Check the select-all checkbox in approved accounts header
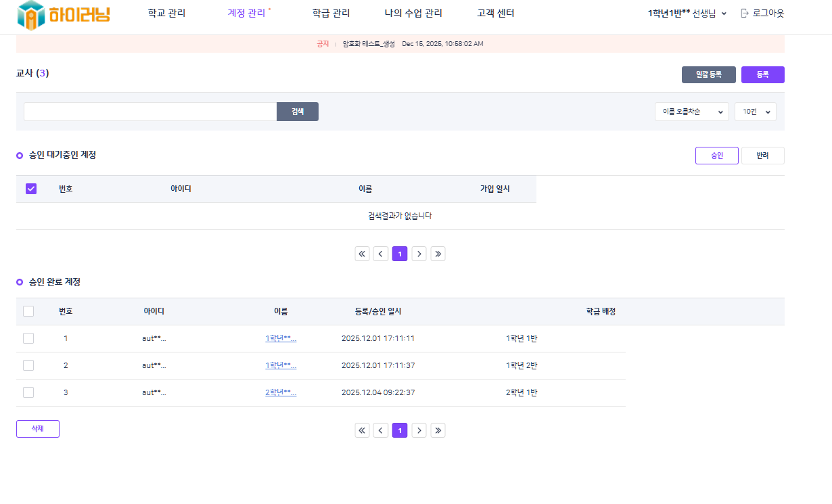This screenshot has height=504, width=832. pyautogui.click(x=28, y=311)
